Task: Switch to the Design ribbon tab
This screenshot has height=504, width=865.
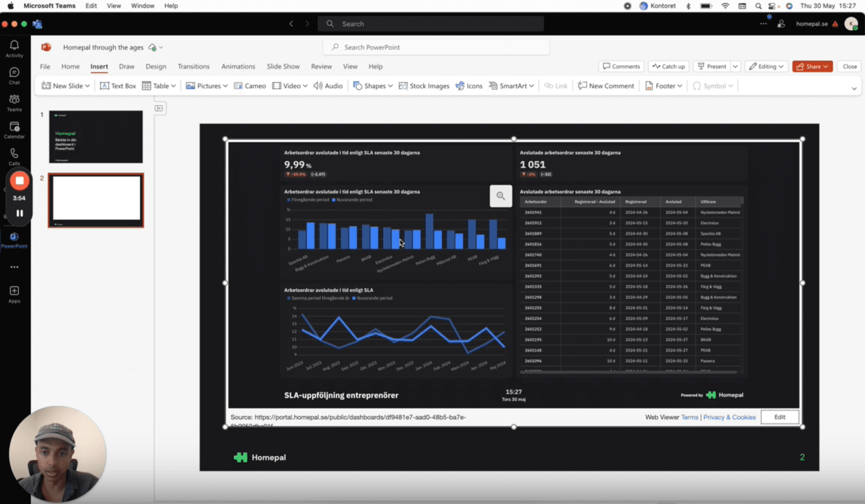Action: tap(156, 67)
